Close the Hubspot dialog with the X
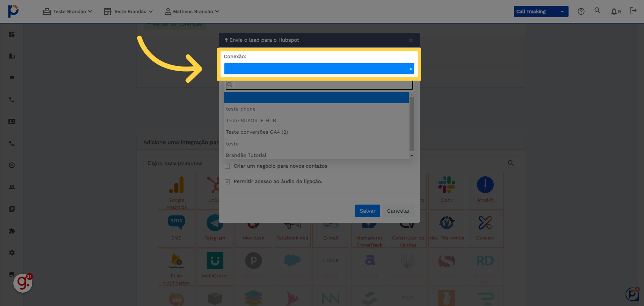This screenshot has width=644, height=306. tap(411, 40)
